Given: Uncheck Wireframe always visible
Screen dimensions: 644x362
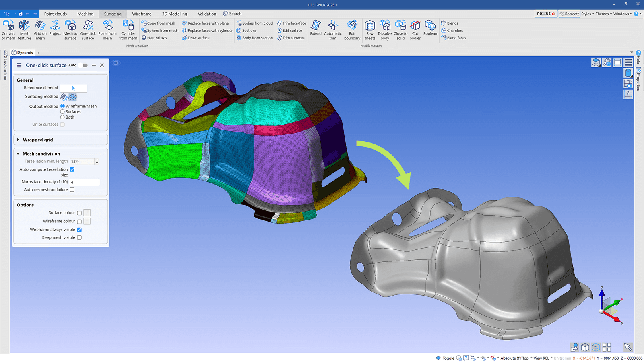Looking at the screenshot, I should point(79,230).
